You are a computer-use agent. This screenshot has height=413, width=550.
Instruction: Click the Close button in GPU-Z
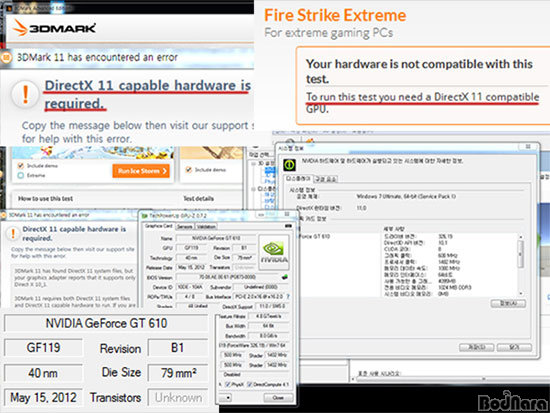tap(278, 398)
